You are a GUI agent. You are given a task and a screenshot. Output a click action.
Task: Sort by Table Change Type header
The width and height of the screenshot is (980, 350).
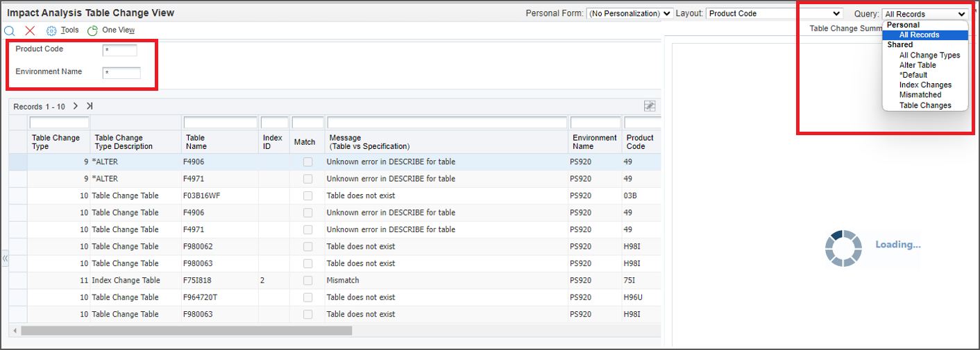(56, 142)
